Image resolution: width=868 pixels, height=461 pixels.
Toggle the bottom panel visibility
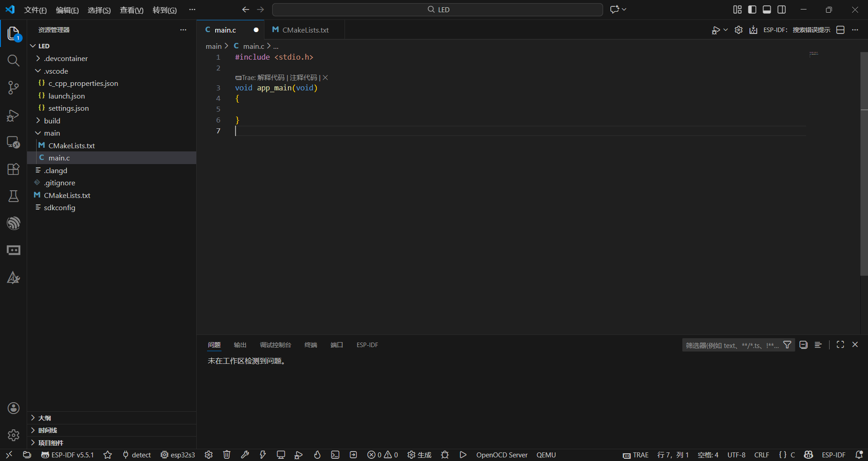[767, 9]
